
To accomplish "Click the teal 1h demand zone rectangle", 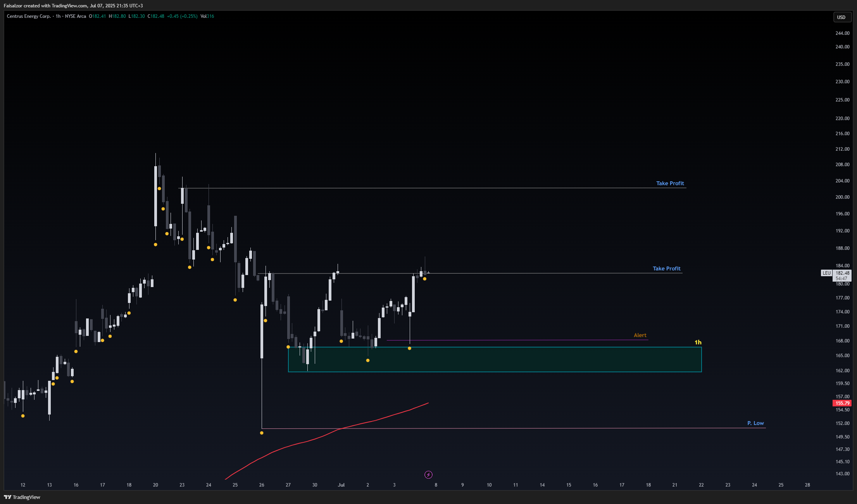I will pos(495,360).
